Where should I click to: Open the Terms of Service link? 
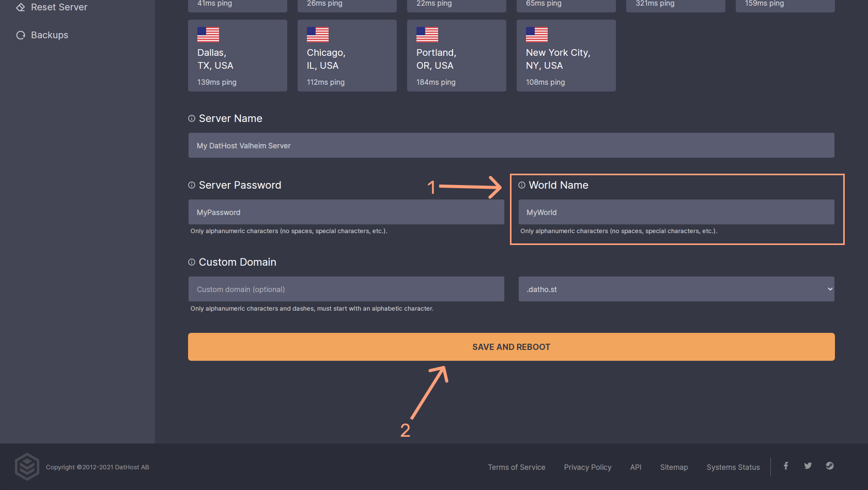pos(517,467)
